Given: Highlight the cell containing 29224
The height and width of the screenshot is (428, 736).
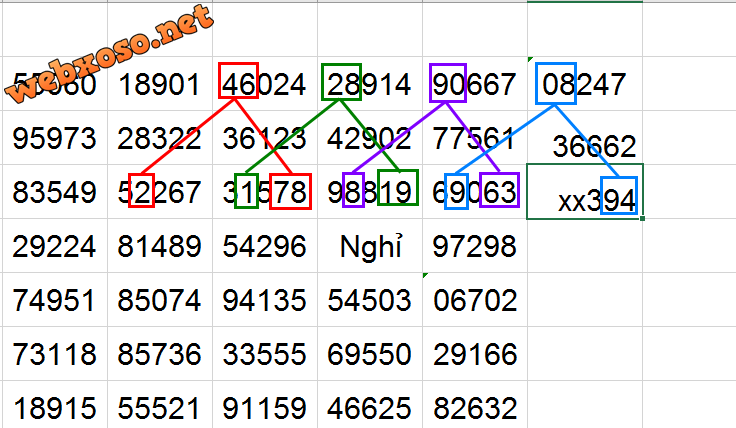Looking at the screenshot, I should coord(55,245).
